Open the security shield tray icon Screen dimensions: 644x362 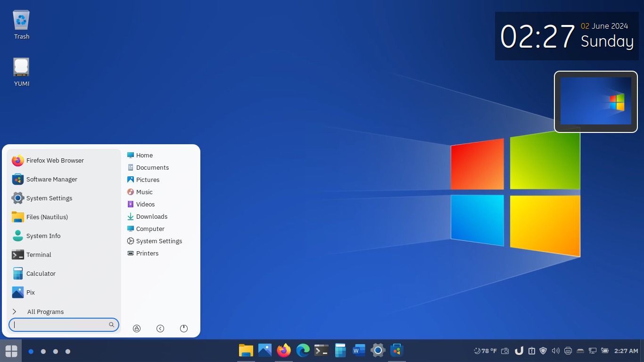point(543,351)
